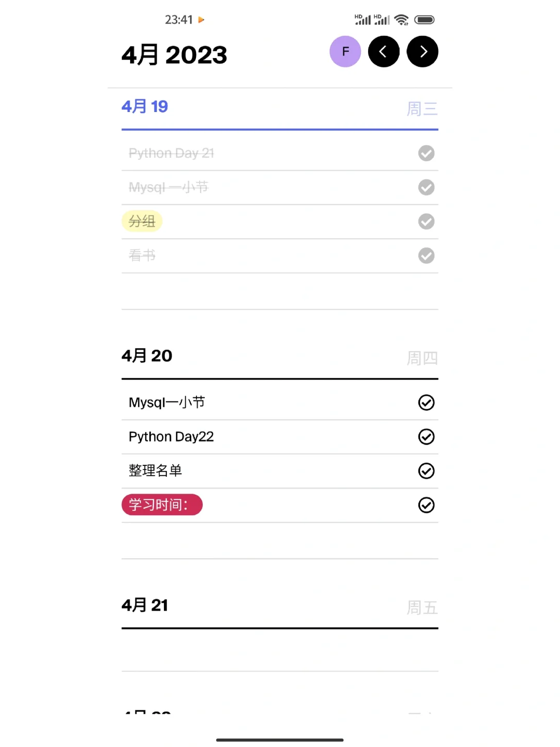
Task: Tap the Wi-Fi status icon
Action: (x=401, y=20)
